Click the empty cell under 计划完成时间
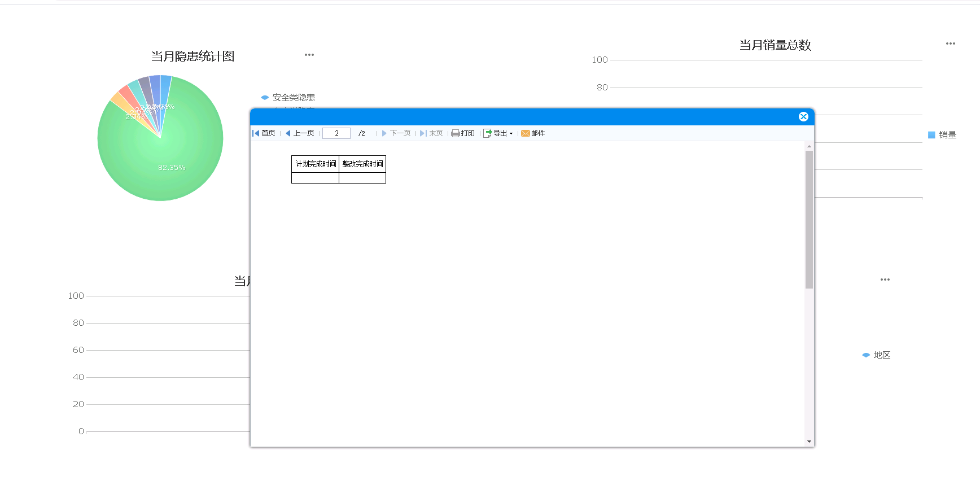 pos(316,178)
